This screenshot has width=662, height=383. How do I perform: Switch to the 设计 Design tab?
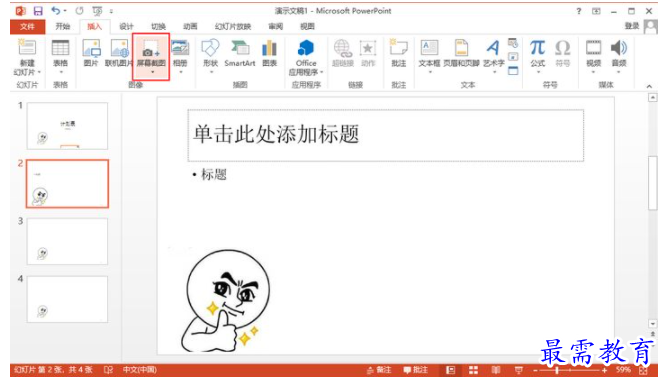(126, 27)
